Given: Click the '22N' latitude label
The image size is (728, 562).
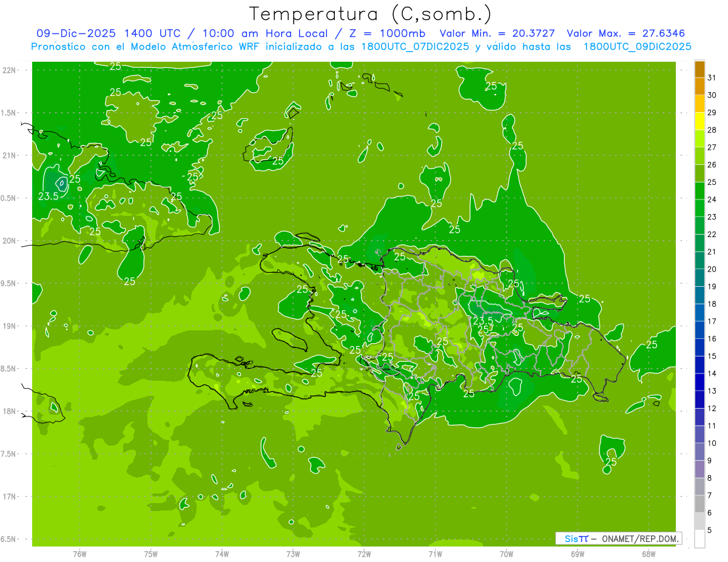Looking at the screenshot, I should (x=9, y=70).
